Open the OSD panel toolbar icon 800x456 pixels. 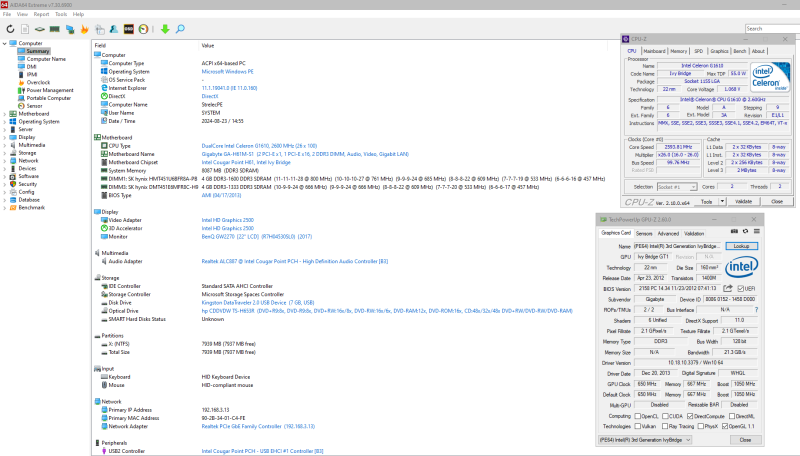click(129, 29)
